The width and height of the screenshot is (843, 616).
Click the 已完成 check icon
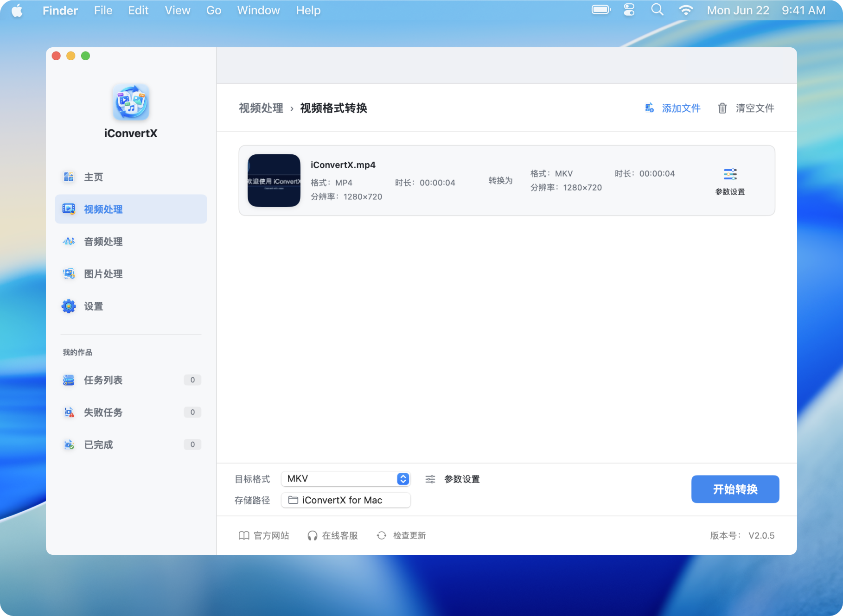[69, 445]
